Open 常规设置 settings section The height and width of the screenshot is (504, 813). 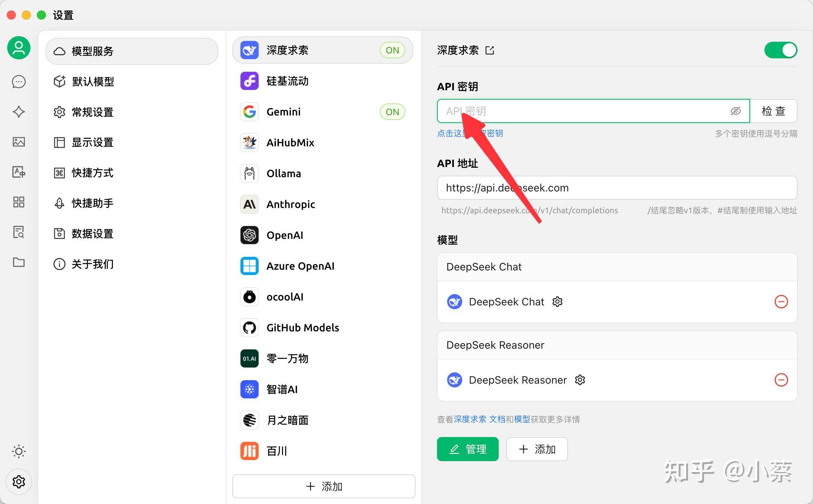click(x=132, y=112)
